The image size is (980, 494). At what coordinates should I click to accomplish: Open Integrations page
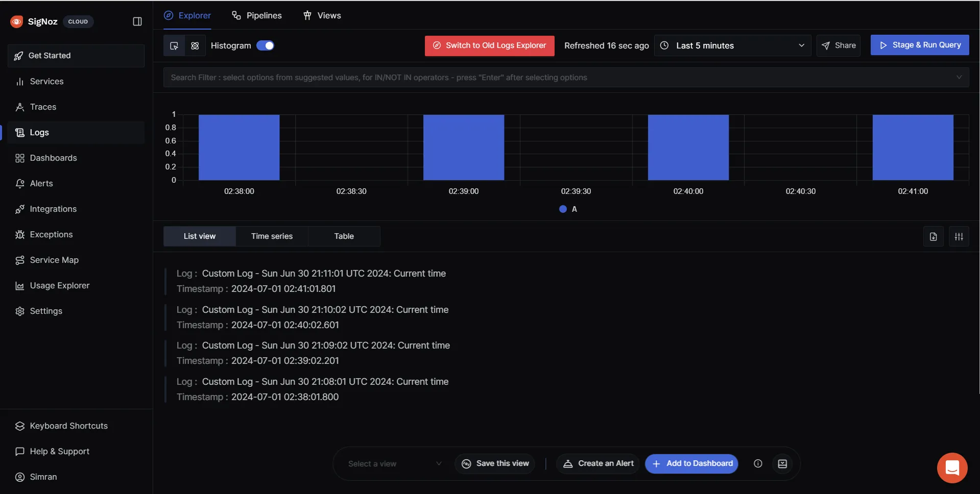76,209
